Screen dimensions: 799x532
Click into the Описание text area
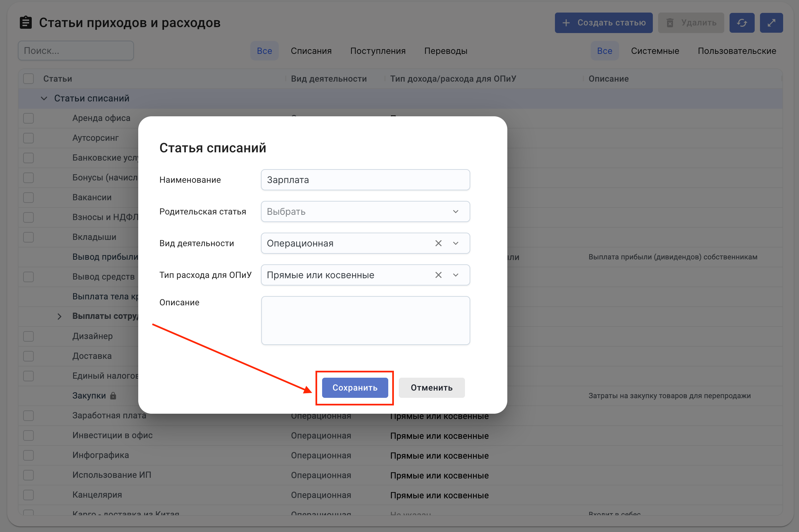(365, 320)
